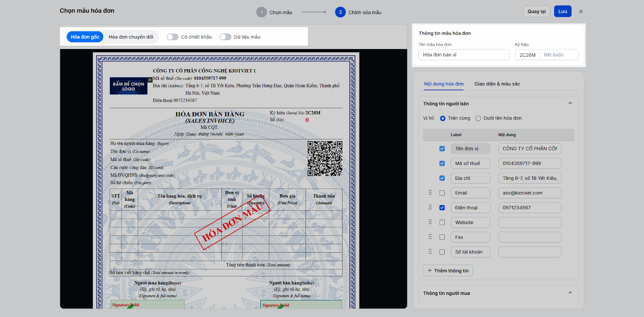Viewport: 644px width, 317px height.
Task: Click the Tổng tiền thanh toán row in preview
Action: tap(226, 265)
